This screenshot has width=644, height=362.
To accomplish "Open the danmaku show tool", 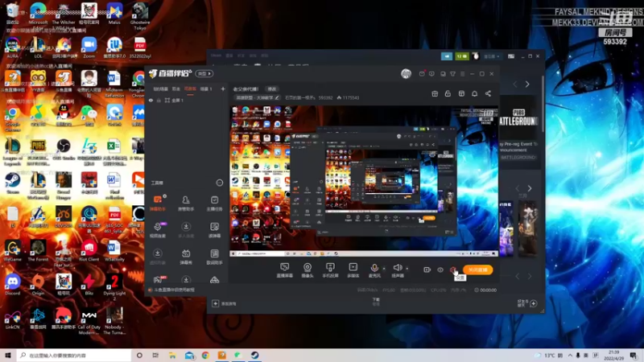I will coord(186,257).
